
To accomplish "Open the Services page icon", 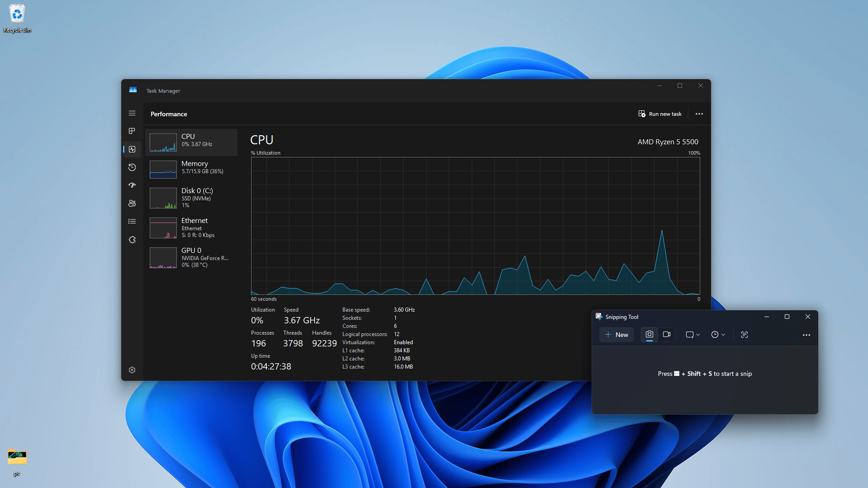I will tap(132, 240).
